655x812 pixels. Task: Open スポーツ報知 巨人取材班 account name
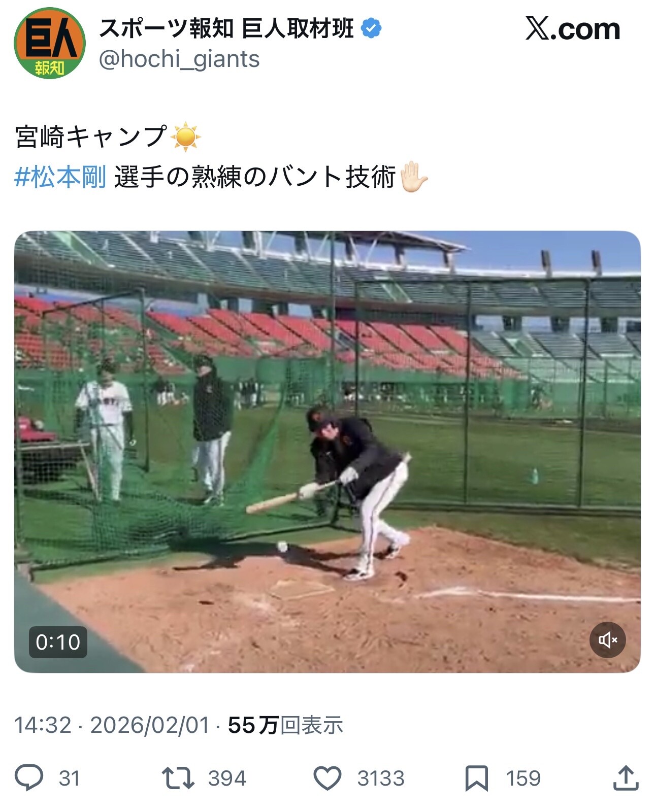pyautogui.click(x=226, y=28)
